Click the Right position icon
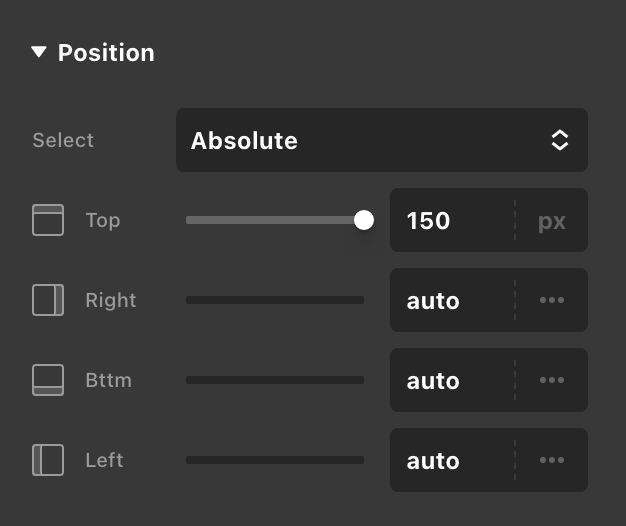 48,300
